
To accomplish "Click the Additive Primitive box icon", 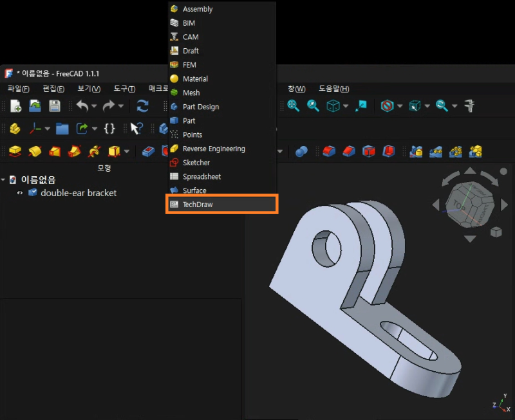I will (x=114, y=151).
